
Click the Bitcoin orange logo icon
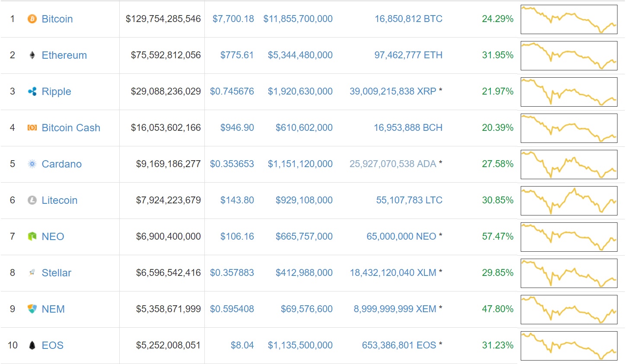(x=32, y=19)
